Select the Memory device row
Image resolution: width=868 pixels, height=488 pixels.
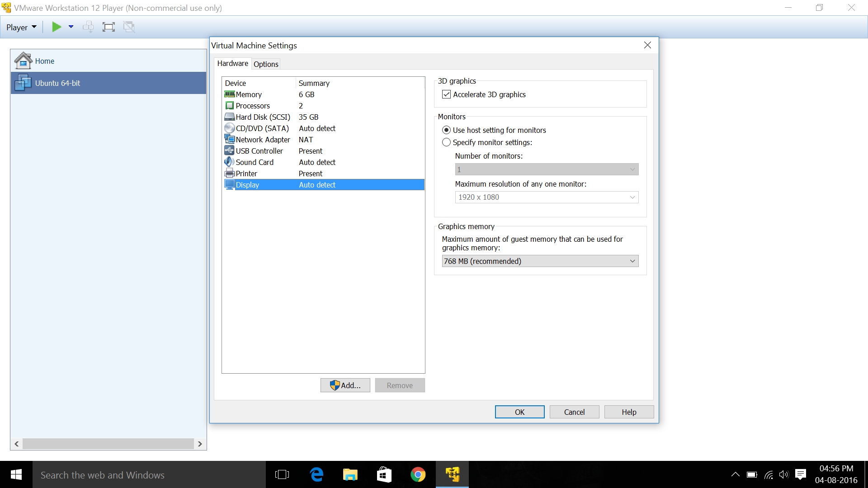pos(249,94)
